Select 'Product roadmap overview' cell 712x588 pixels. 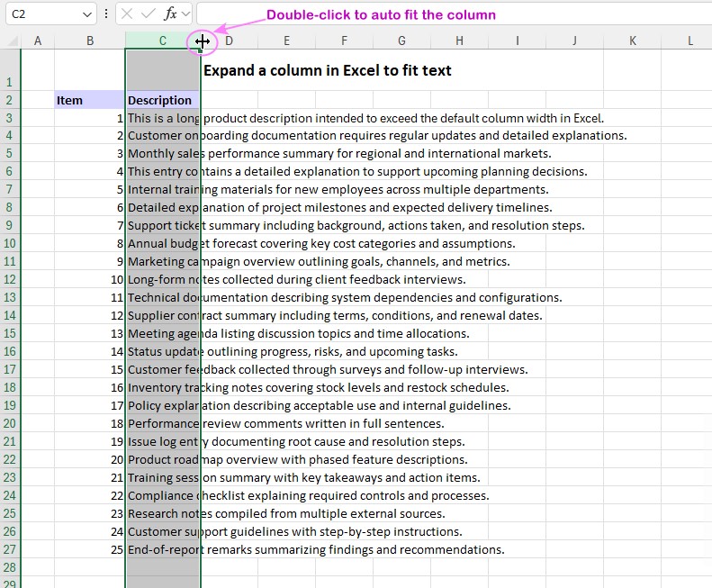click(163, 459)
